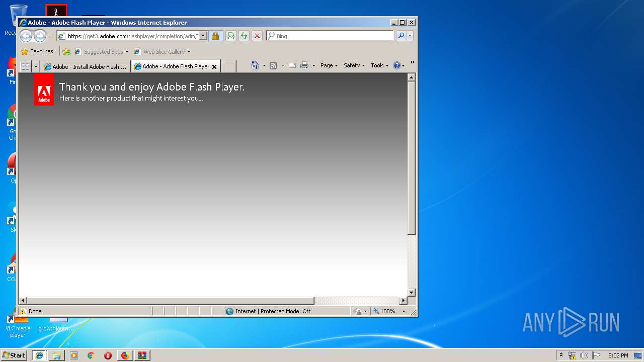Screen dimensions: 644x362
Task: Click the IE Back navigation button
Action: 26,36
